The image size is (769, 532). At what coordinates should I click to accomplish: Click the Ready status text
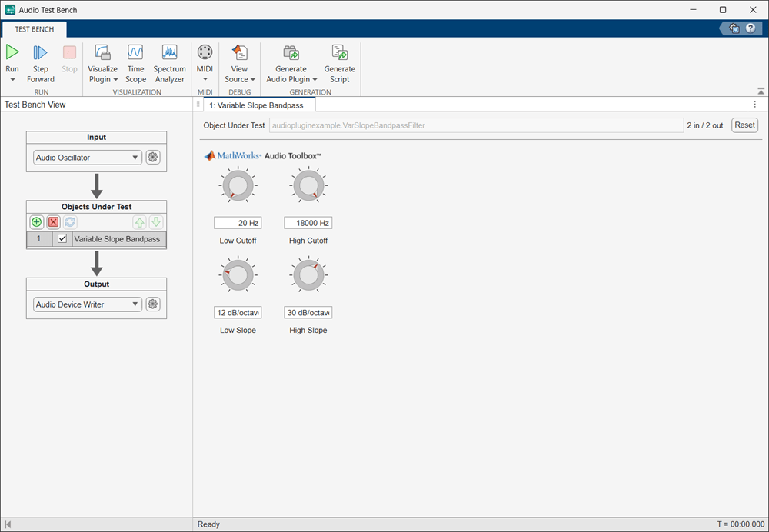(208, 524)
